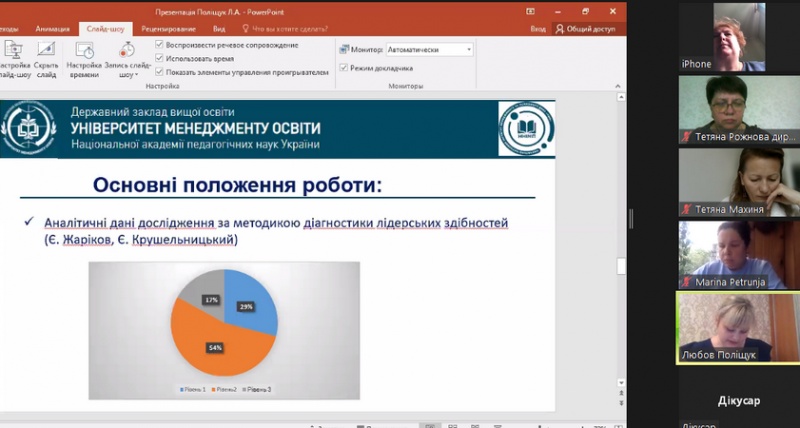The height and width of the screenshot is (428, 800).
Task: Click the bullet text Аналітичні дані дослідження
Action: coord(129,223)
